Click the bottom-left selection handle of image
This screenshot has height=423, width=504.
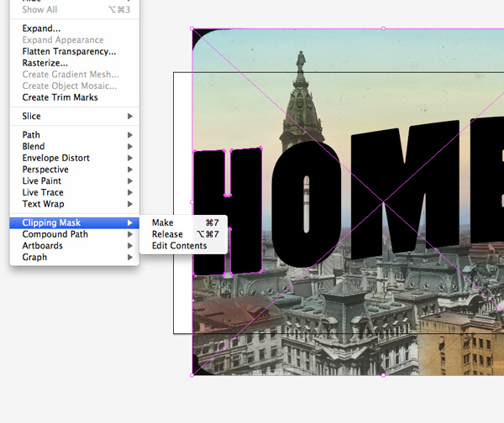(192, 375)
